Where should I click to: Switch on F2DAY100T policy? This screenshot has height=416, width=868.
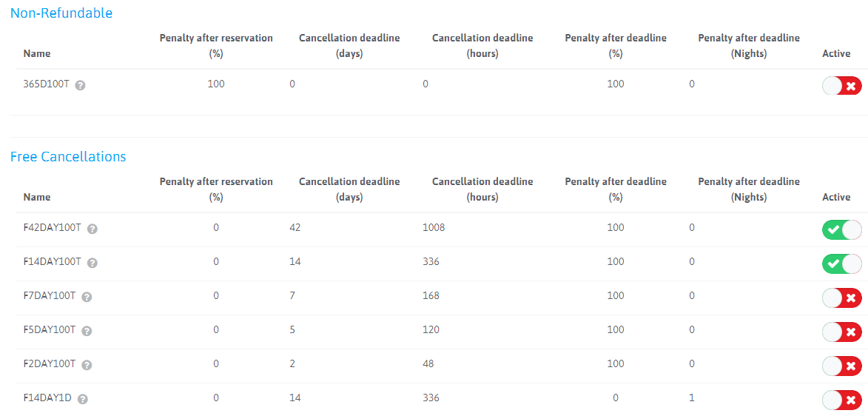point(841,366)
